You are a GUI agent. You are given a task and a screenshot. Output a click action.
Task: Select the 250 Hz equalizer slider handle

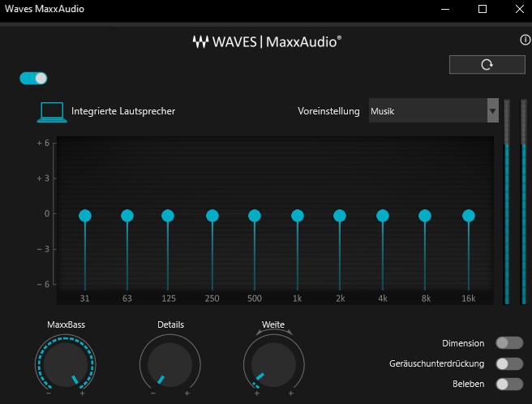[212, 216]
